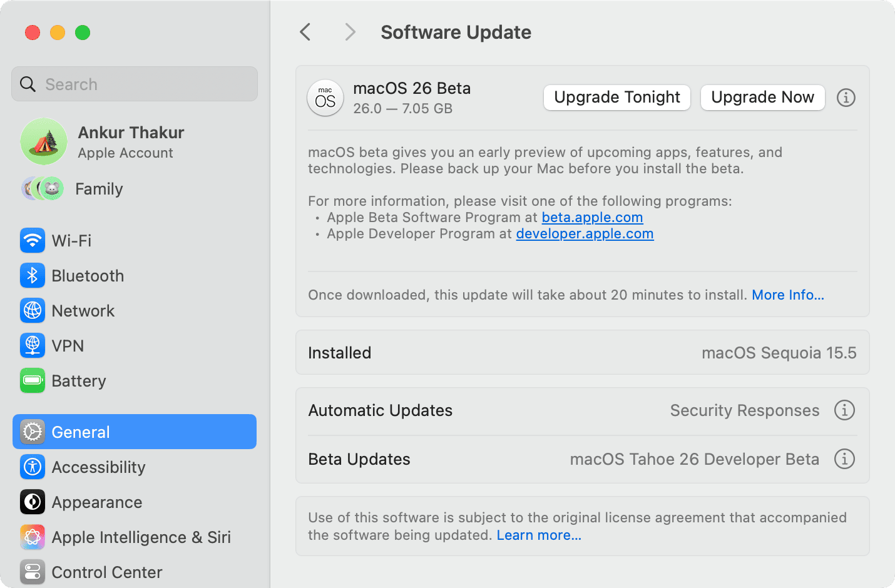This screenshot has height=588, width=895.
Task: Click the Upgrade Tonight button
Action: pos(616,98)
